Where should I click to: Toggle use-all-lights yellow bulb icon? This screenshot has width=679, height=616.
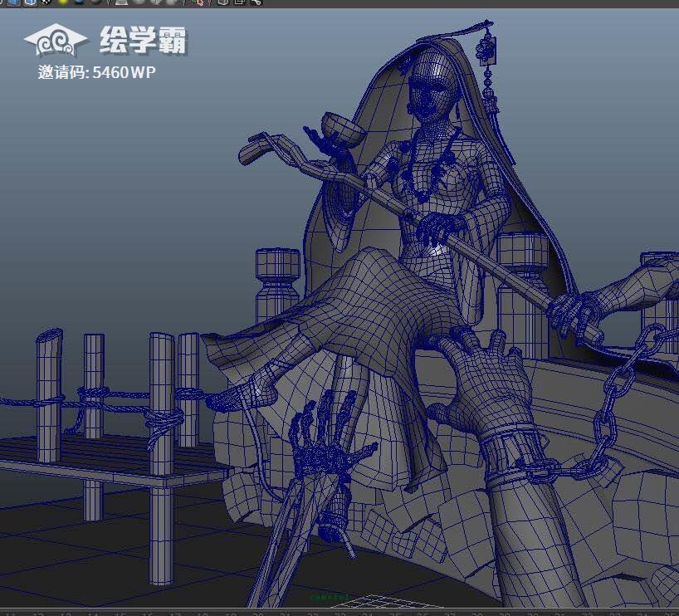point(63,2)
